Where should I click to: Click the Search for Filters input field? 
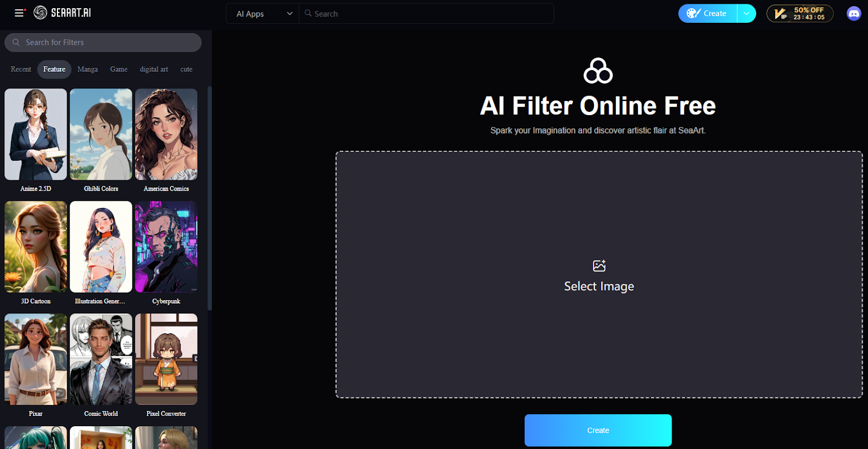[x=108, y=42]
